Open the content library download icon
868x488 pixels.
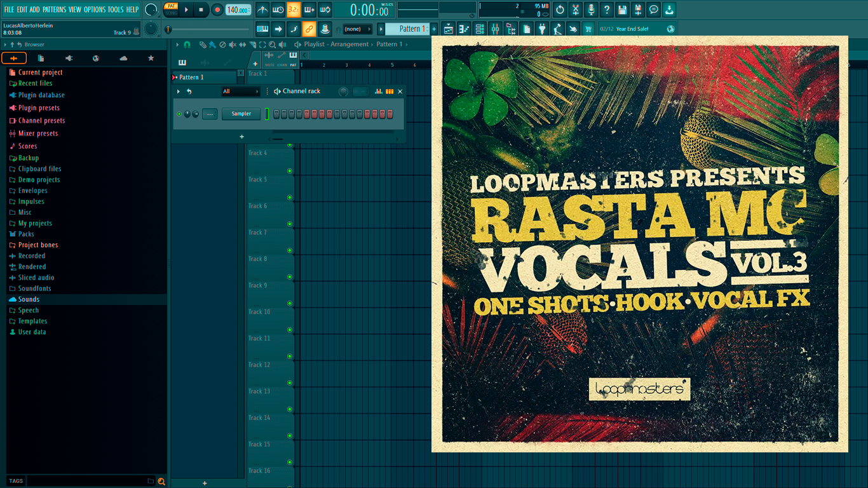pyautogui.click(x=669, y=10)
